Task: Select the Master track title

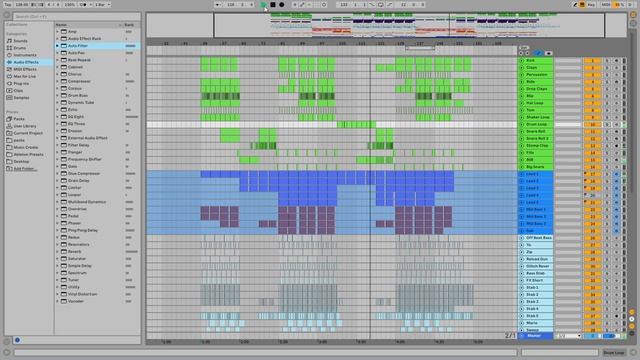Action: point(535,336)
